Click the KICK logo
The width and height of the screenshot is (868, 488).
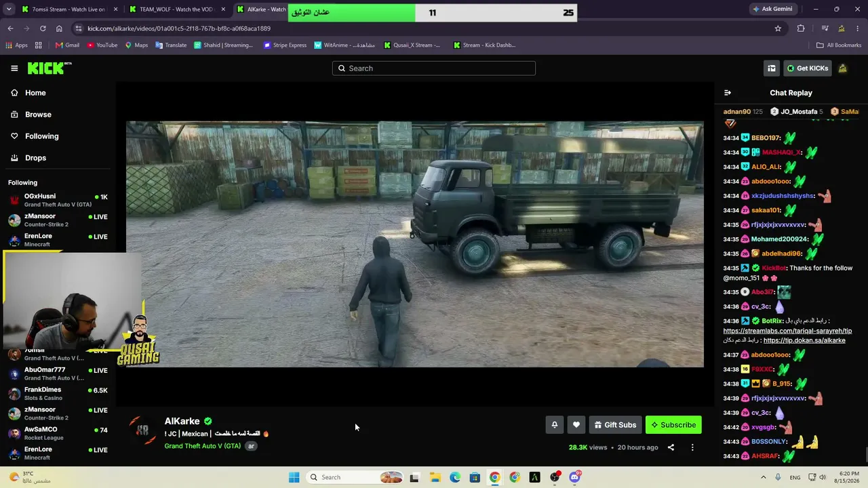coord(50,68)
